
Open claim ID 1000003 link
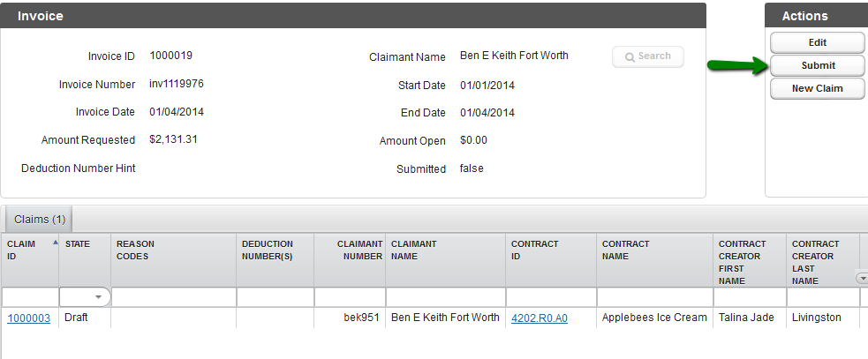[28, 318]
